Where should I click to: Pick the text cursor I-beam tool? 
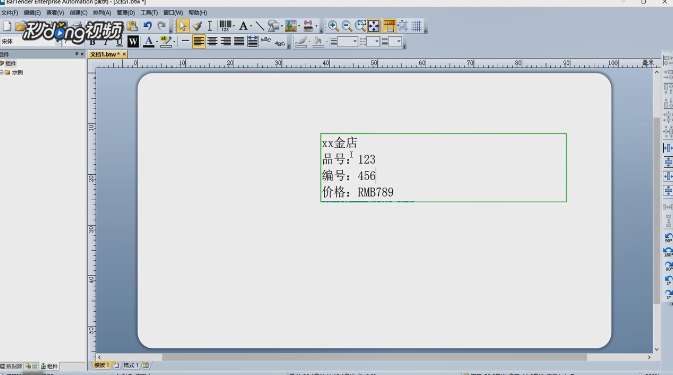click(210, 26)
